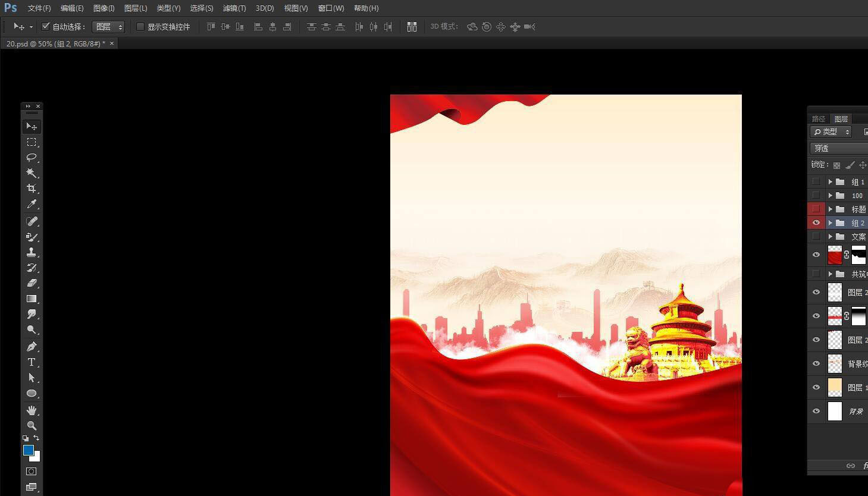Select the Spot Healing Brush tool
868x496 pixels.
click(32, 221)
